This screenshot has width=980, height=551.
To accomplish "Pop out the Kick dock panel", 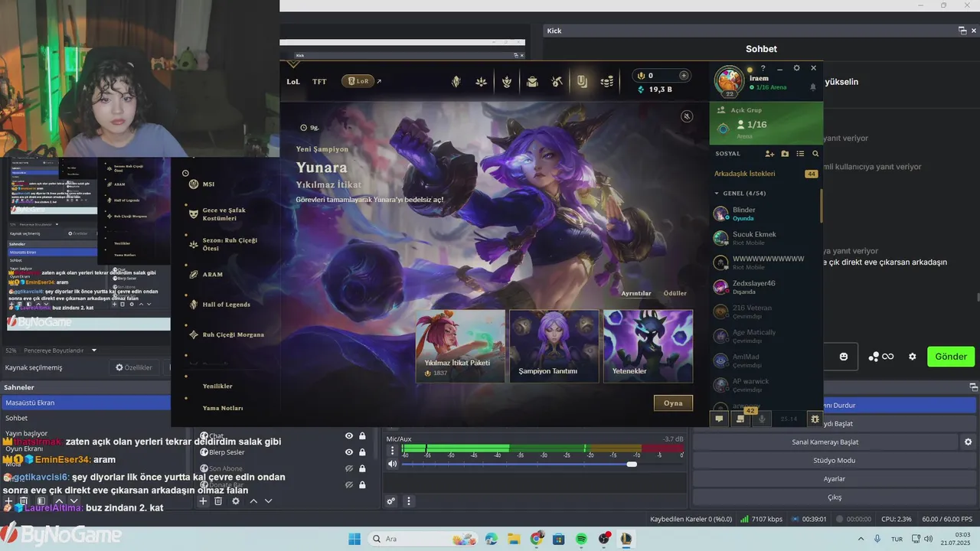I will (x=962, y=31).
